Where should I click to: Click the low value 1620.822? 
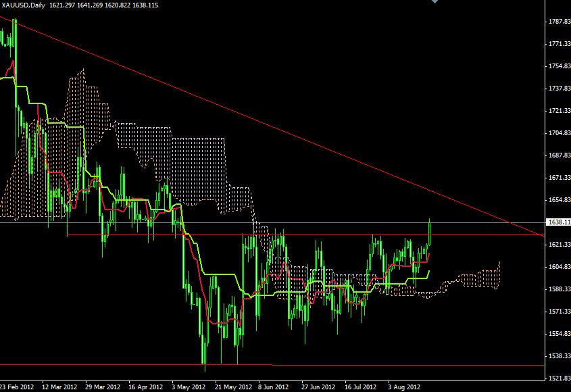tap(118, 5)
